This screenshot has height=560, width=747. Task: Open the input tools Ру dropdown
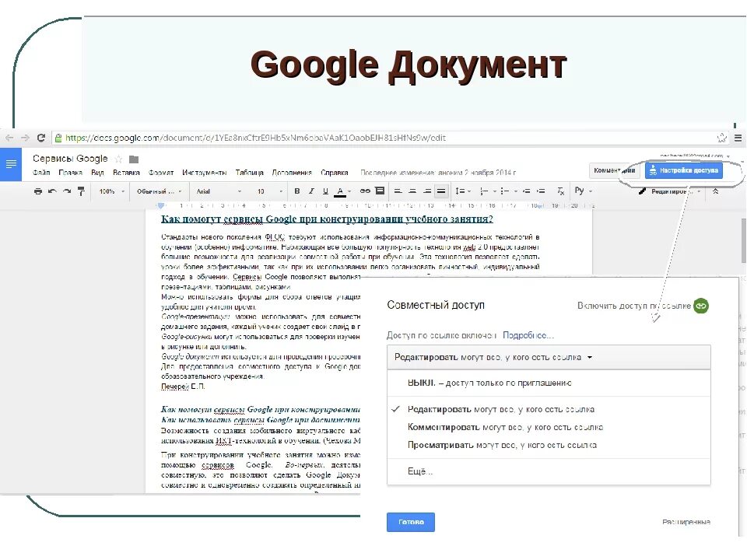click(583, 191)
